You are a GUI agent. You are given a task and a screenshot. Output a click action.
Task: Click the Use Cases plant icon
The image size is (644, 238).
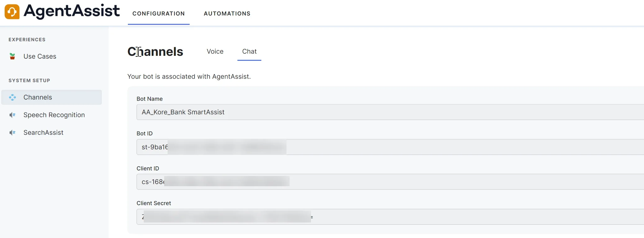tap(12, 56)
